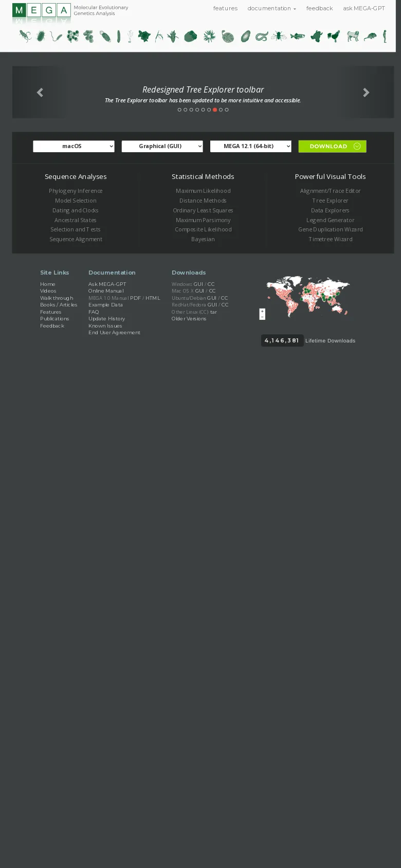Click the Ubuntu/Debian CC download link
This screenshot has height=868, width=401.
pyautogui.click(x=224, y=298)
